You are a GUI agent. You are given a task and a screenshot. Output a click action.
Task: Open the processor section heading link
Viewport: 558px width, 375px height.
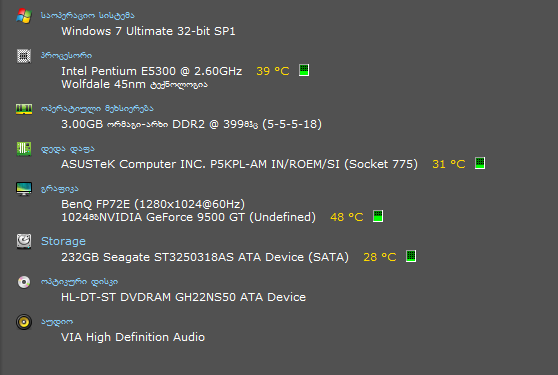66,56
